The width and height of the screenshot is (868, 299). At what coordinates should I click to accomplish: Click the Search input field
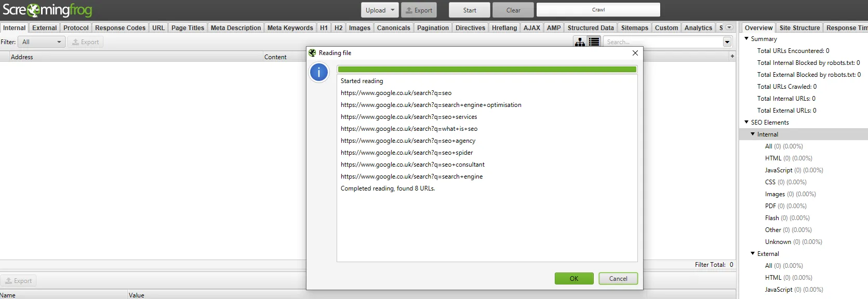662,42
